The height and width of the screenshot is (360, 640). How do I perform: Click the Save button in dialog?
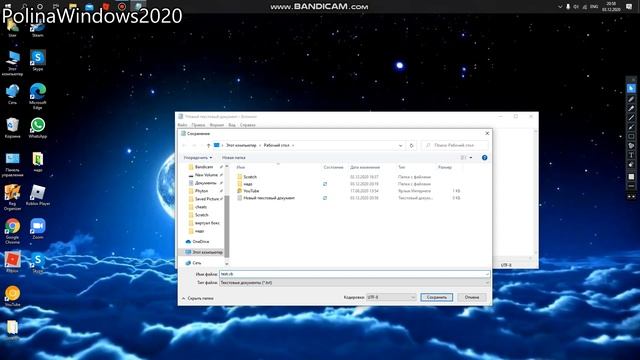[x=436, y=297]
